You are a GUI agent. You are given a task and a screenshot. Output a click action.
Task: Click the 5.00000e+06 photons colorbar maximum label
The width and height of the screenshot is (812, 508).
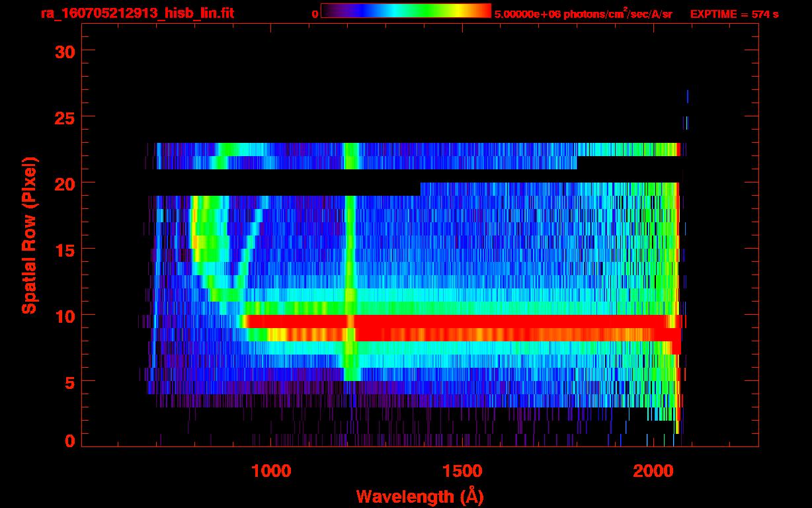(x=583, y=14)
